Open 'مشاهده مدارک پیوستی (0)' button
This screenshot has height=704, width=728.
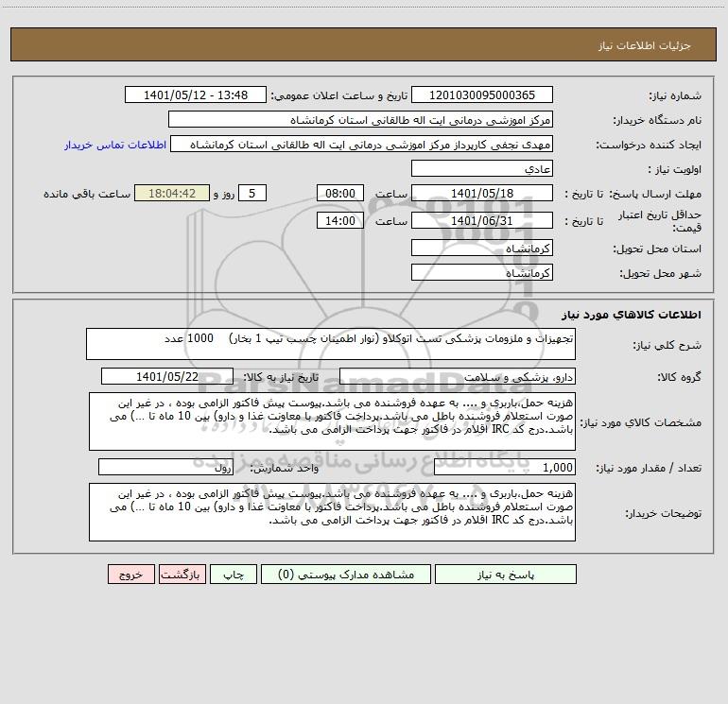click(x=346, y=575)
